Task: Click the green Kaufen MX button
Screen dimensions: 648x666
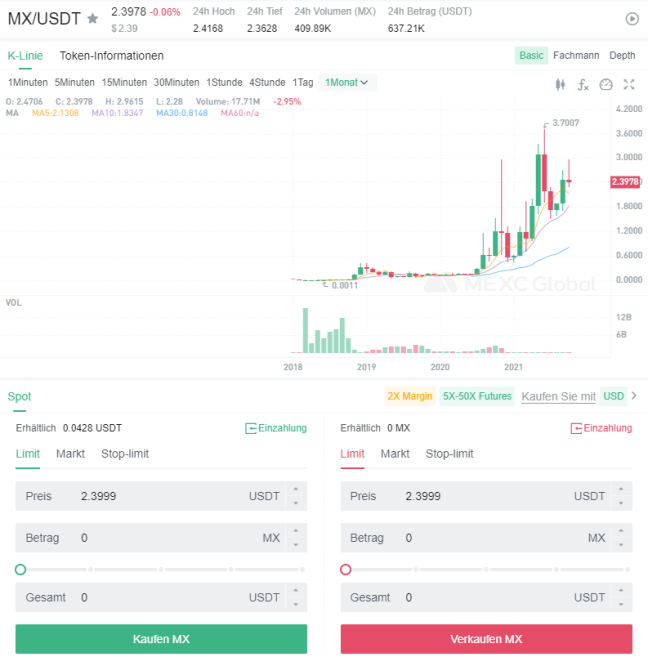Action: point(161,639)
